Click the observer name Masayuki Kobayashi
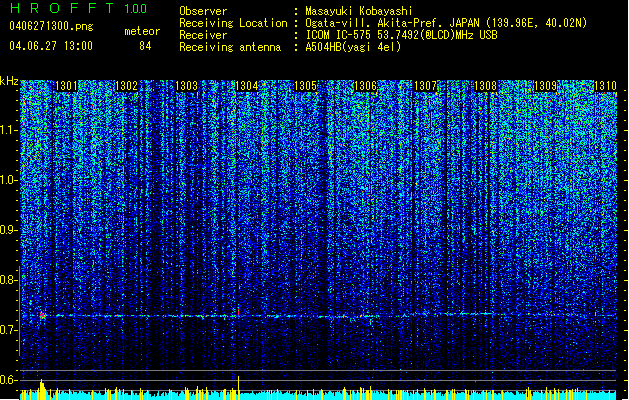Screen dimensions: 629x400 (359, 11)
